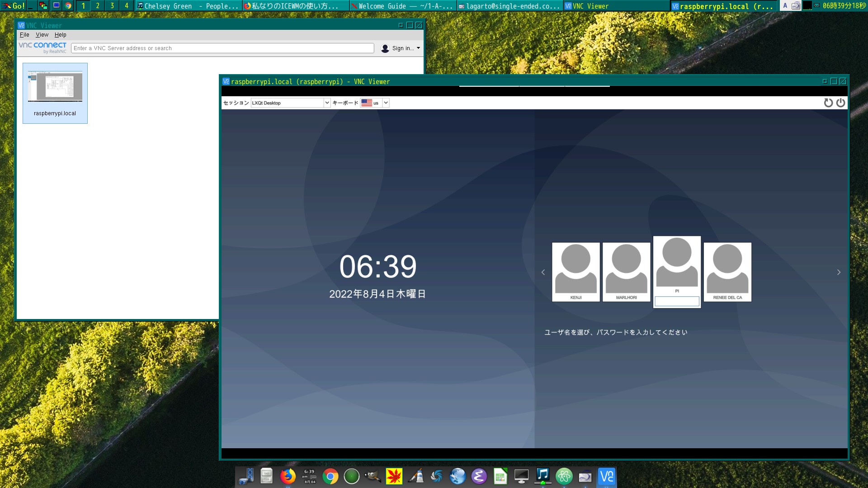The width and height of the screenshot is (868, 488).
Task: Switch to workspace 2 on the taskbar
Action: pyautogui.click(x=97, y=6)
